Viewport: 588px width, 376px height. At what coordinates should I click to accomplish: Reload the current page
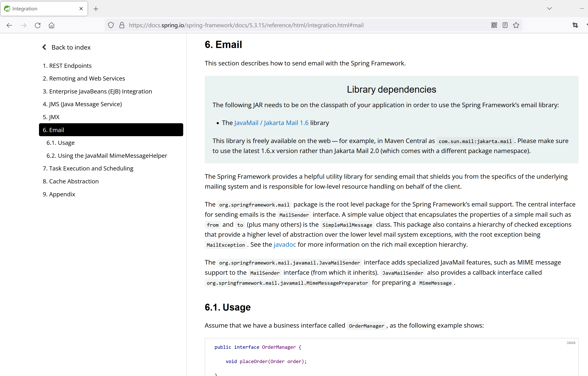pos(38,25)
